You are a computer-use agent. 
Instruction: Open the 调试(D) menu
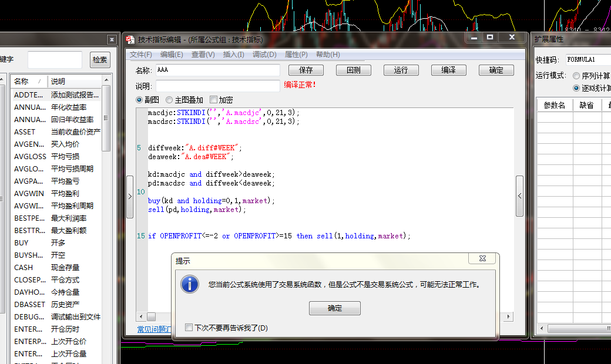pos(264,55)
